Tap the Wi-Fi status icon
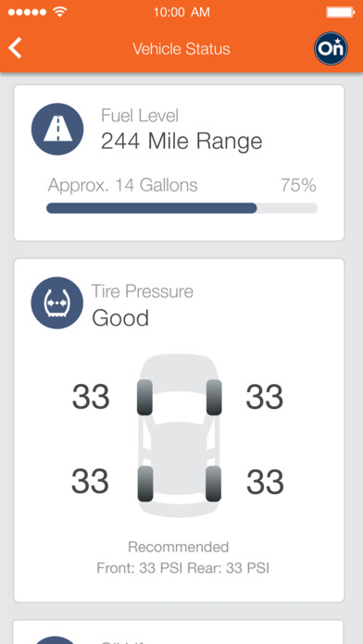The width and height of the screenshot is (363, 644). coord(60,12)
